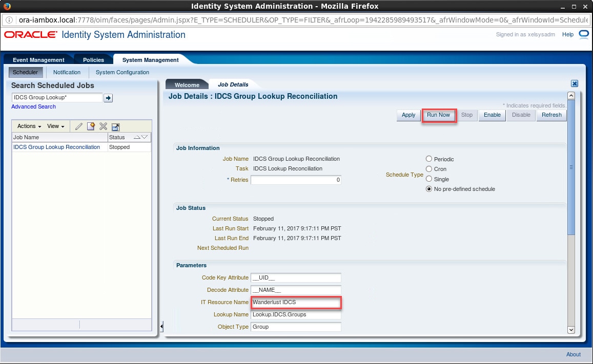This screenshot has height=364, width=593.
Task: Close the Job Details panel via its X icon
Action: point(574,83)
